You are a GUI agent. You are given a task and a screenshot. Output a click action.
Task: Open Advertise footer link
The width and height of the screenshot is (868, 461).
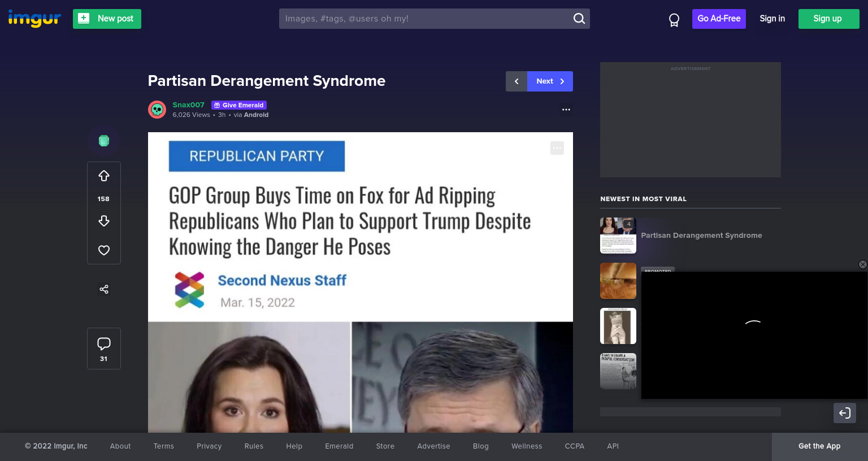[433, 446]
